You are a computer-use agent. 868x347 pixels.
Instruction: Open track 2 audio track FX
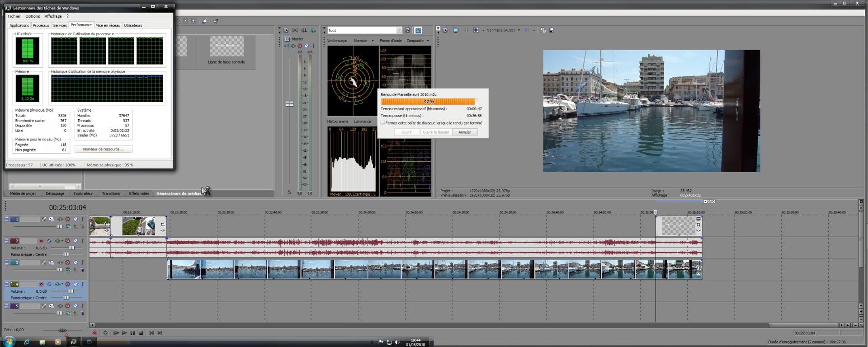pos(57,241)
